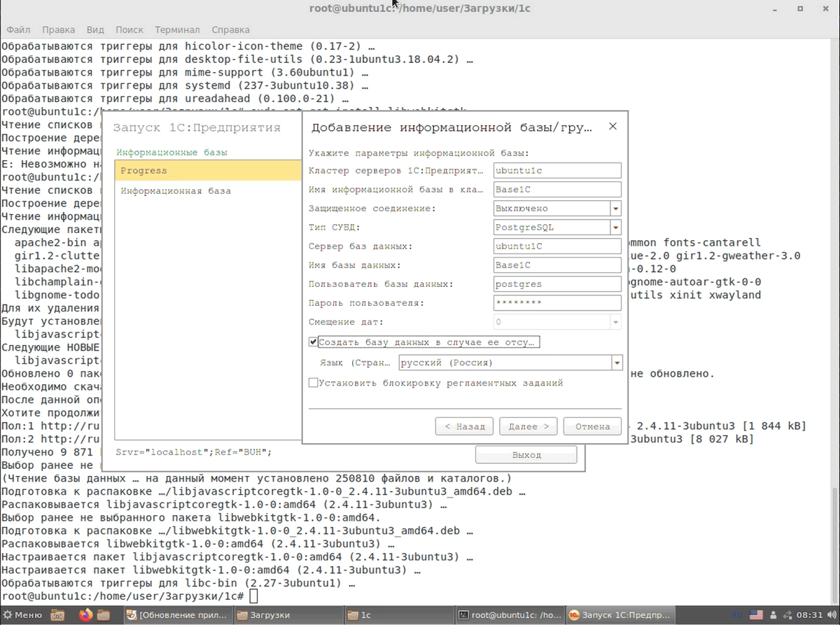
Task: Open the terminal Файл menu
Action: [x=18, y=30]
